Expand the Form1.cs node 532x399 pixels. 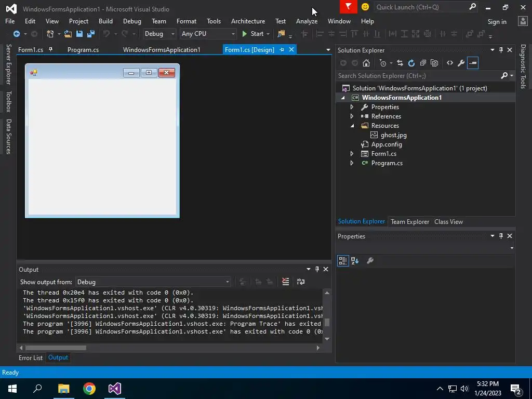pyautogui.click(x=352, y=154)
